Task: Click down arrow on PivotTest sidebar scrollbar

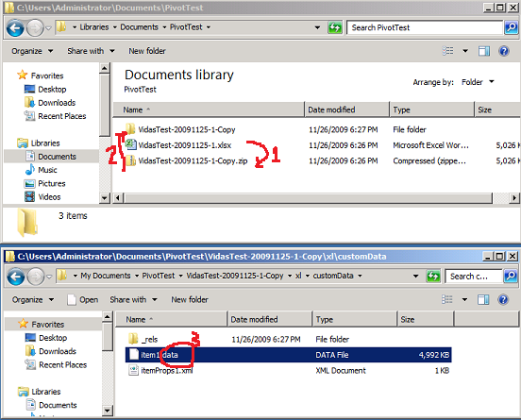Action: (x=105, y=198)
